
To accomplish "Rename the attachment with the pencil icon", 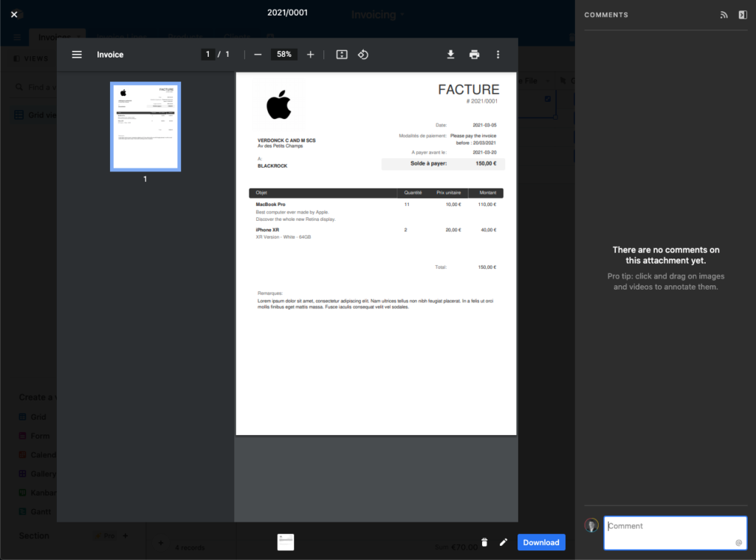I will (x=504, y=542).
